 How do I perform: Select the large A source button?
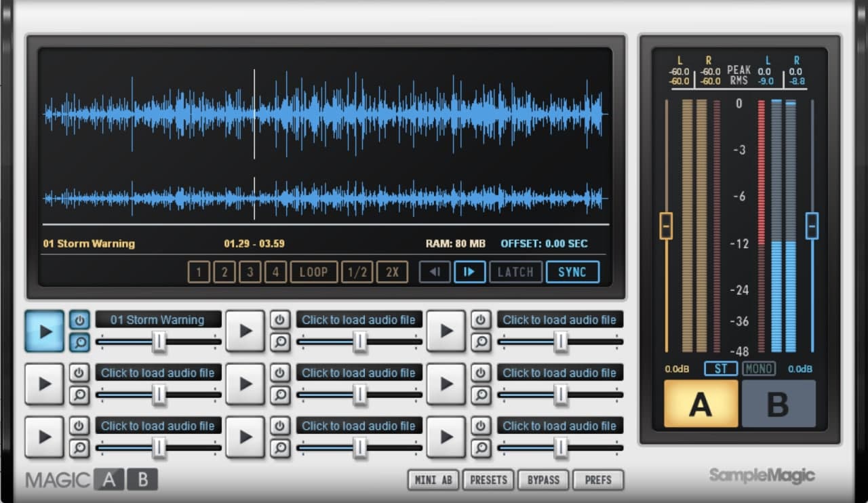(x=701, y=403)
